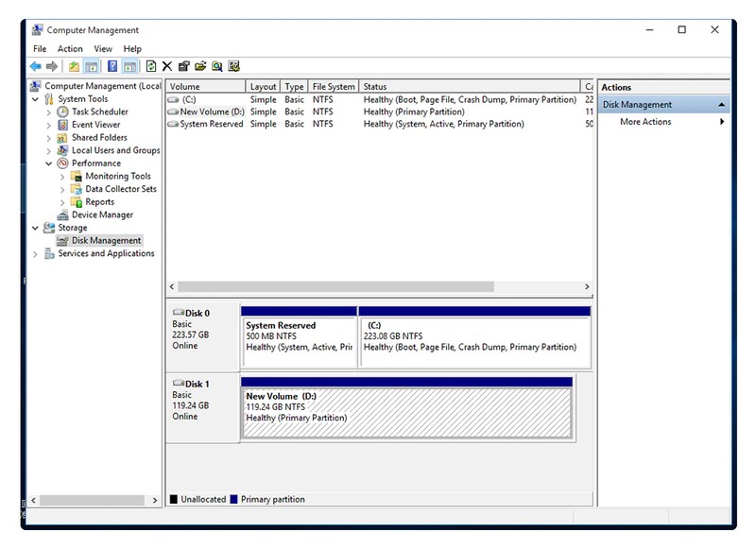Toggle the Show/Hide Action Pane button
This screenshot has height=549, width=756.
pos(129,66)
